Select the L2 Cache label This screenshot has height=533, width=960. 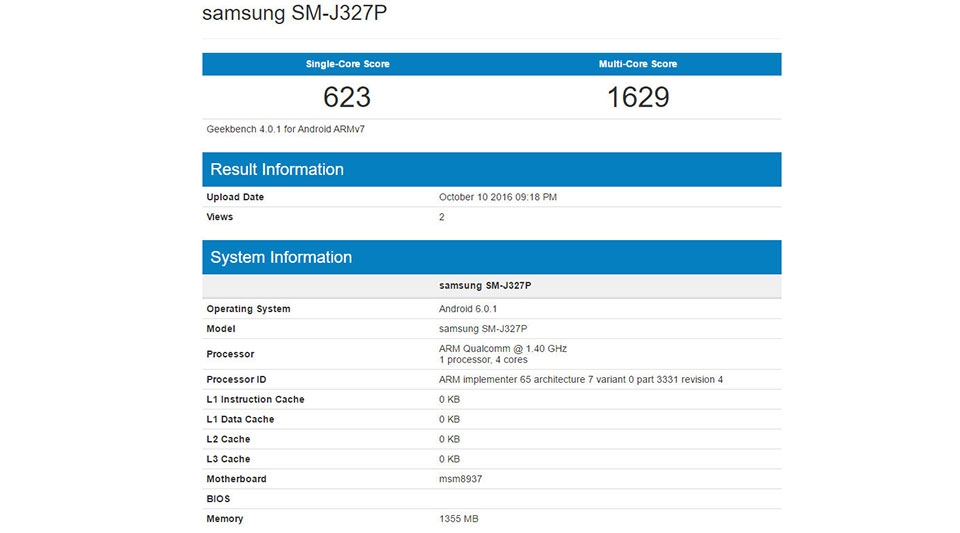228,439
